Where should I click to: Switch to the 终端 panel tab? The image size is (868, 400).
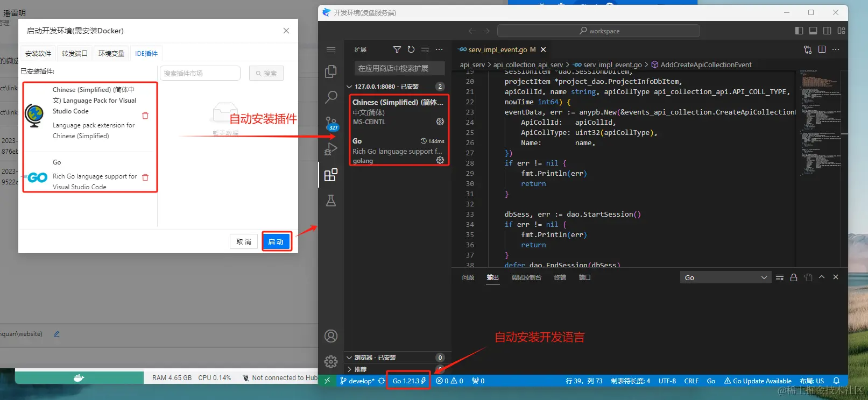pos(560,277)
